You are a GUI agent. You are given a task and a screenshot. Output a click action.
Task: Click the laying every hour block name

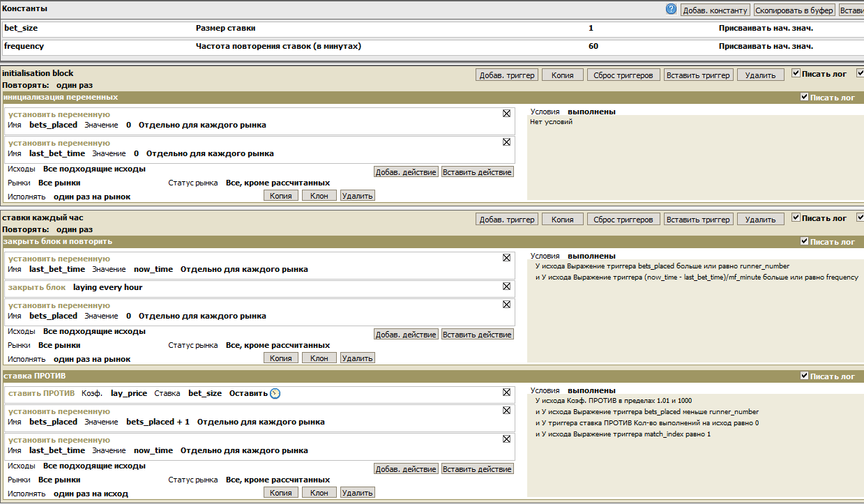(x=107, y=287)
